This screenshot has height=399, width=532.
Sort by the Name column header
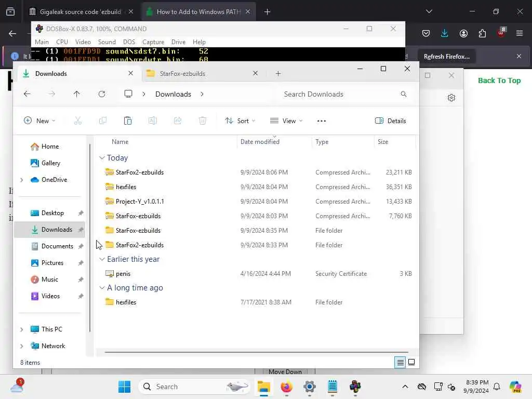(x=120, y=142)
